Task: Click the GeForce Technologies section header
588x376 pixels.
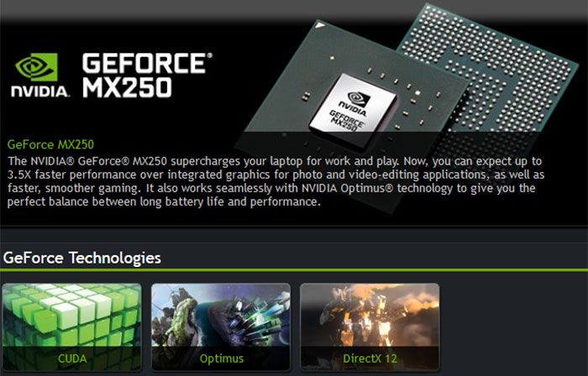Action: (82, 258)
